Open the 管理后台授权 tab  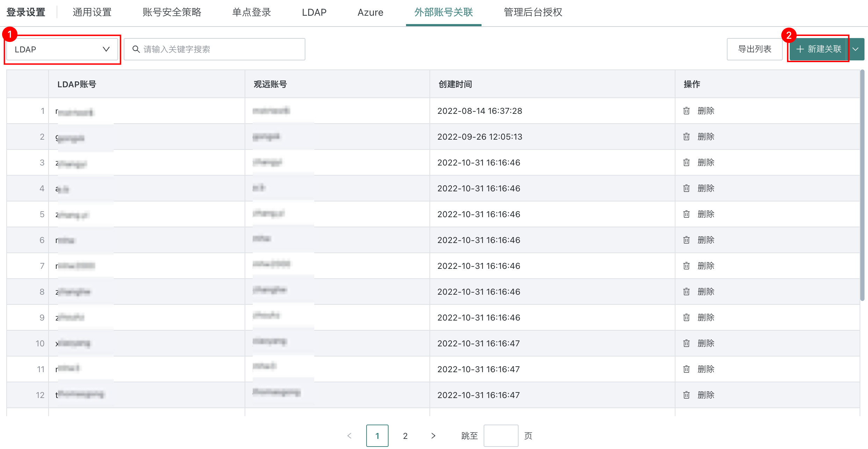click(x=533, y=13)
